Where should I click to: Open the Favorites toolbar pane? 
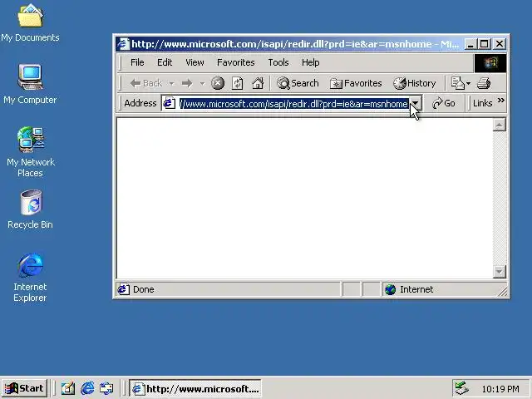[356, 83]
